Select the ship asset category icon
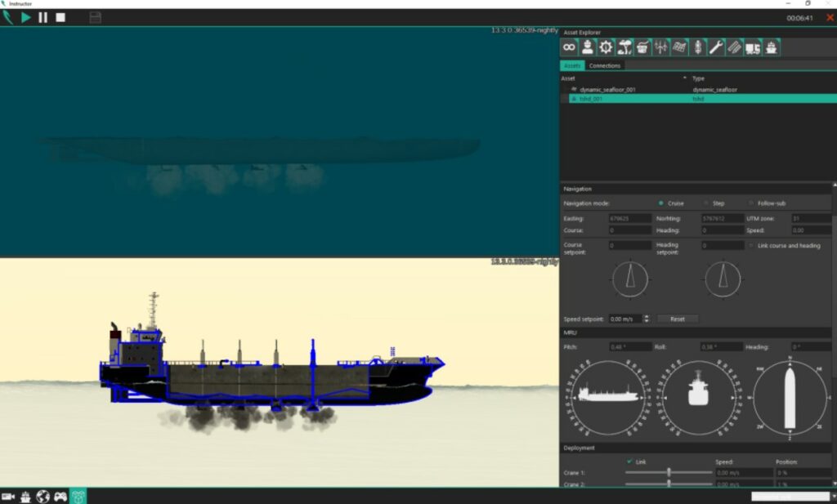Viewport: 837px width, 504px height. (771, 48)
